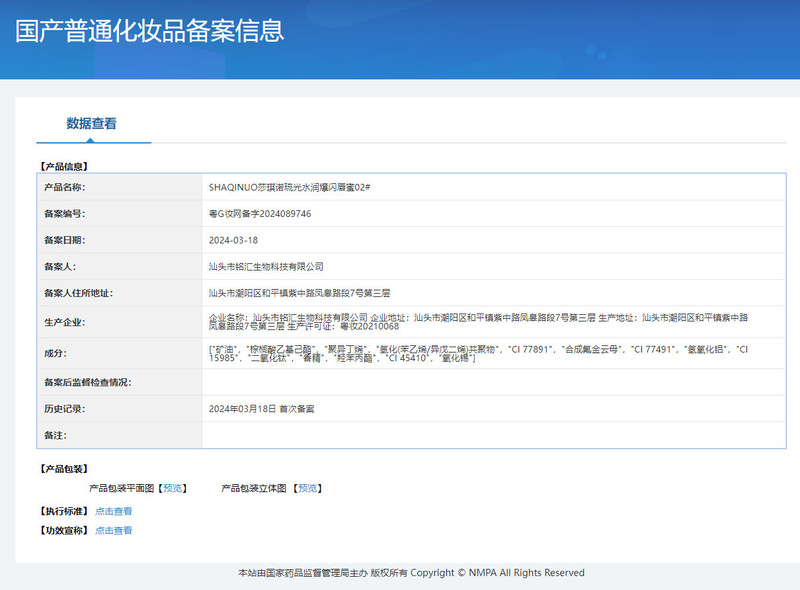The image size is (800, 590).
Task: Open the 数据查看 tab
Action: tap(92, 124)
